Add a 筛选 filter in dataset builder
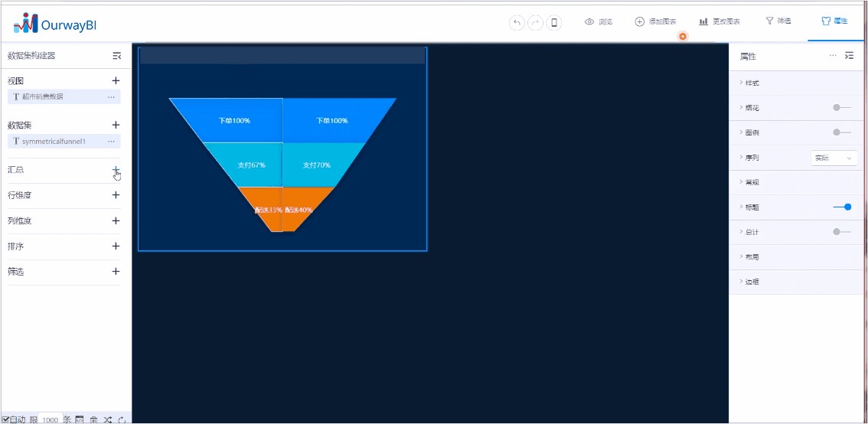Image resolution: width=868 pixels, height=424 pixels. pyautogui.click(x=116, y=271)
